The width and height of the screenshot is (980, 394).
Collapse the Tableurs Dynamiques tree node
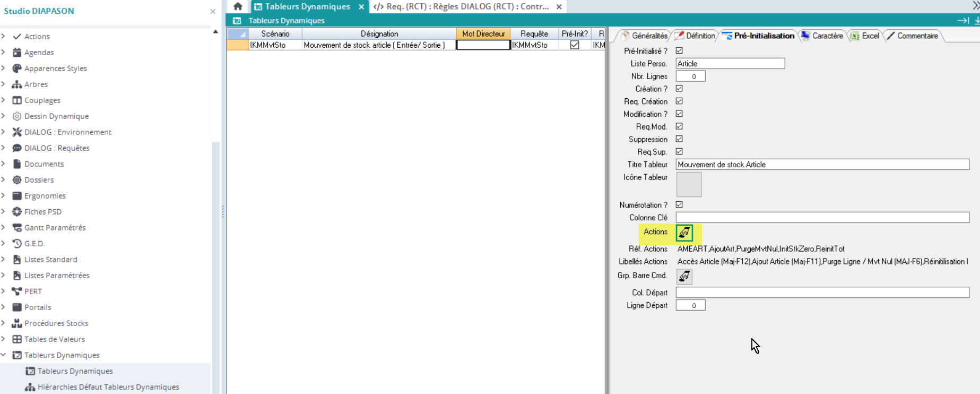(4, 355)
